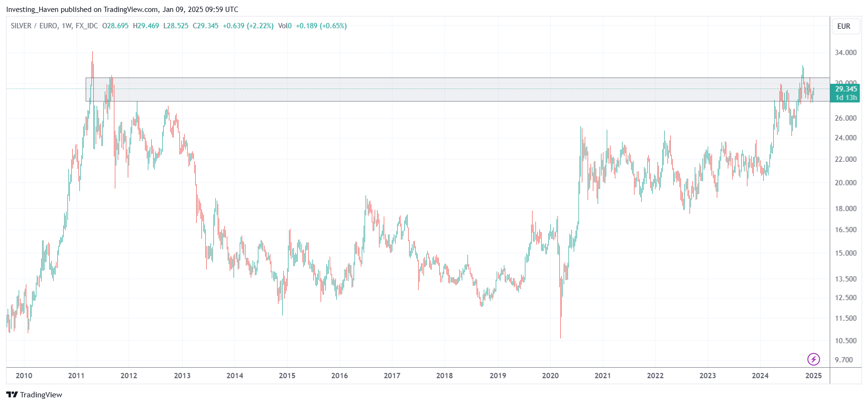Viewport: 868px width, 405px height.
Task: Click the low value L28.525
Action: (x=176, y=26)
